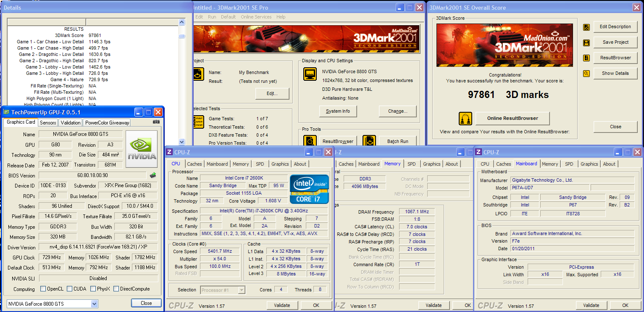Click the monitor icon in Display and CPU Settings
The height and width of the screenshot is (312, 644).
coord(310,74)
